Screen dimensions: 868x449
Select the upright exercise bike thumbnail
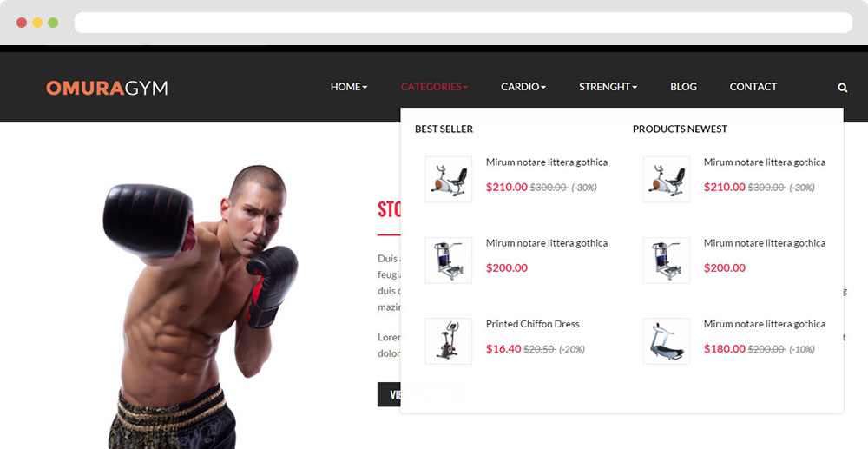[449, 341]
